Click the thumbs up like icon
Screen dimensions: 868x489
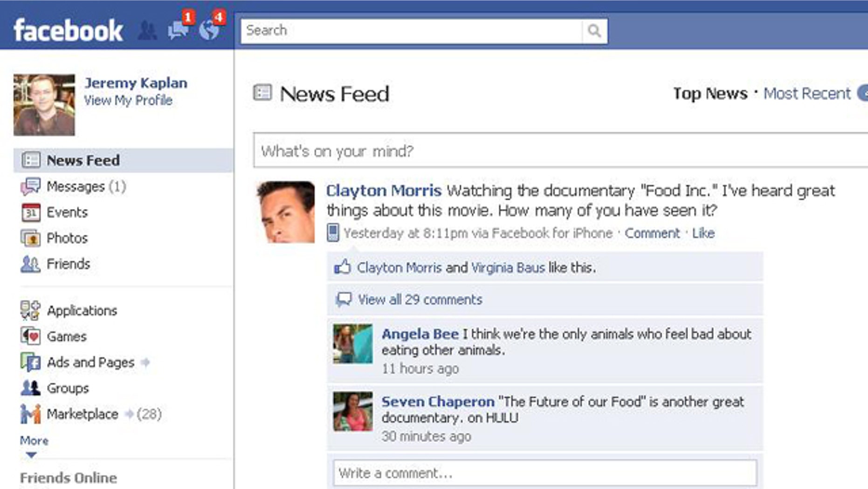343,267
